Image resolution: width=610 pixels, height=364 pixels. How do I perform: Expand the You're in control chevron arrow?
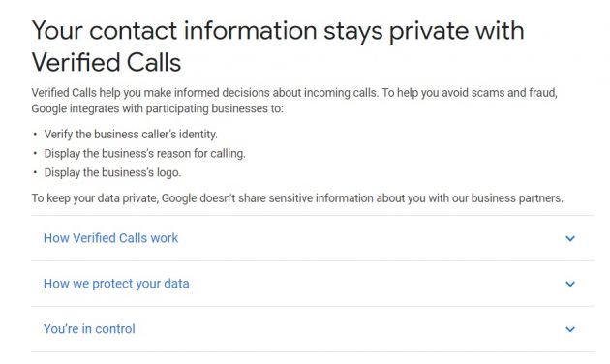click(x=570, y=329)
